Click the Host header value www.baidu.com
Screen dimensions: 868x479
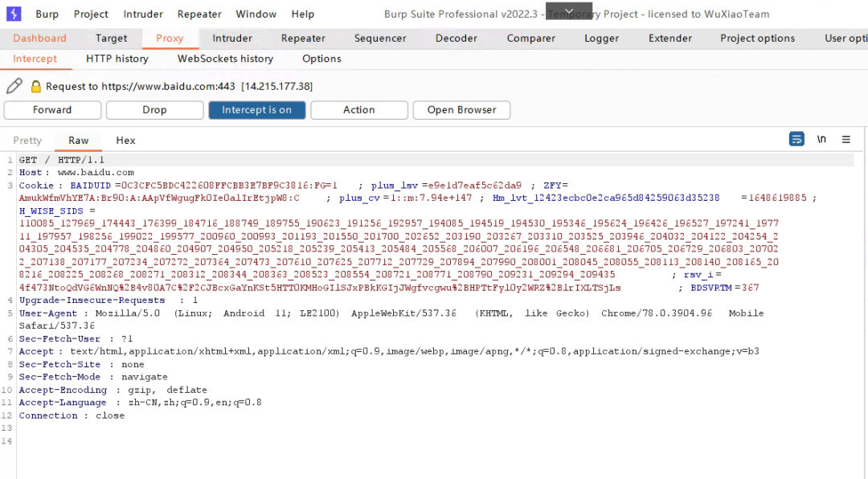coord(96,172)
